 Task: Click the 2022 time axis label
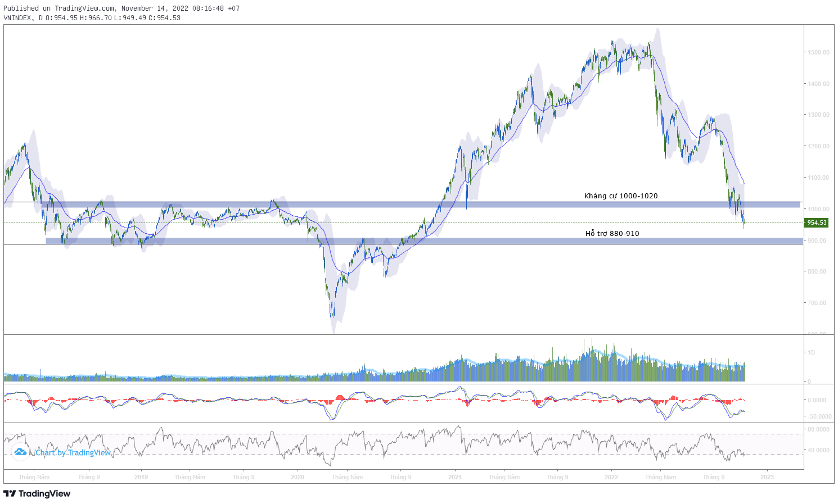611,477
